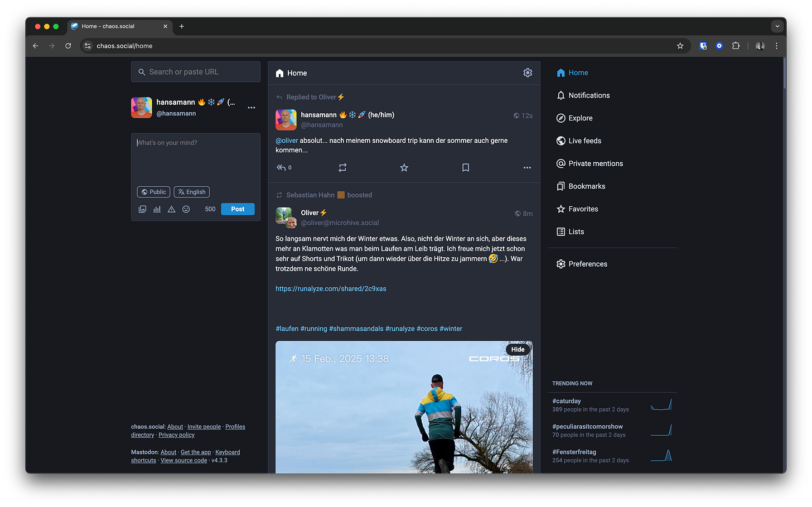
Task: Go to Home in navigation panel
Action: click(x=572, y=73)
